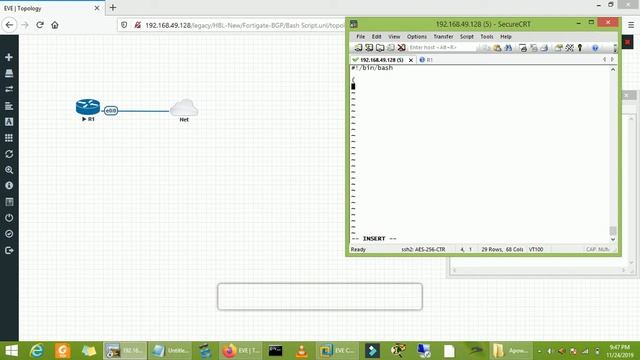640x360 pixels.
Task: Click Connect in Tab toolbar icon
Action: tap(380, 48)
